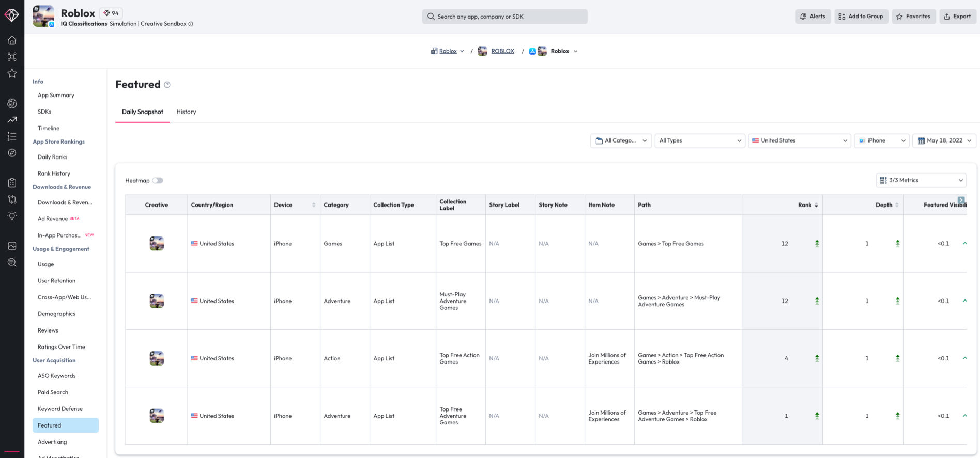Open ASO Keywords in side menu
980x458 pixels.
(x=56, y=376)
